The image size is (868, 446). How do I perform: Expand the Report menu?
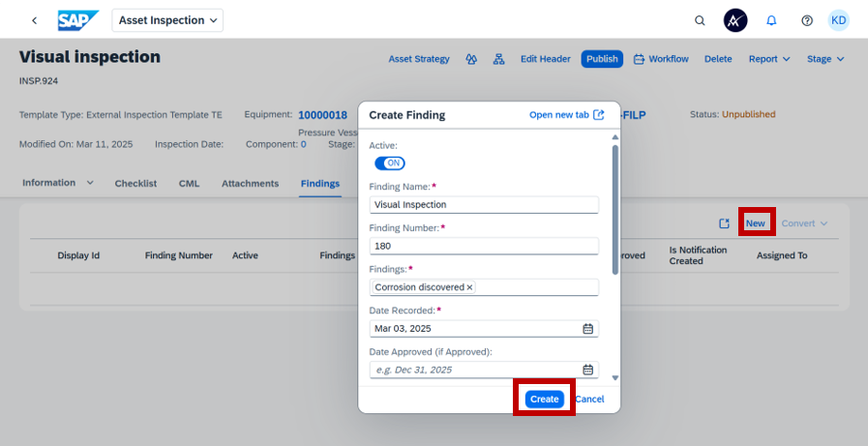click(769, 59)
